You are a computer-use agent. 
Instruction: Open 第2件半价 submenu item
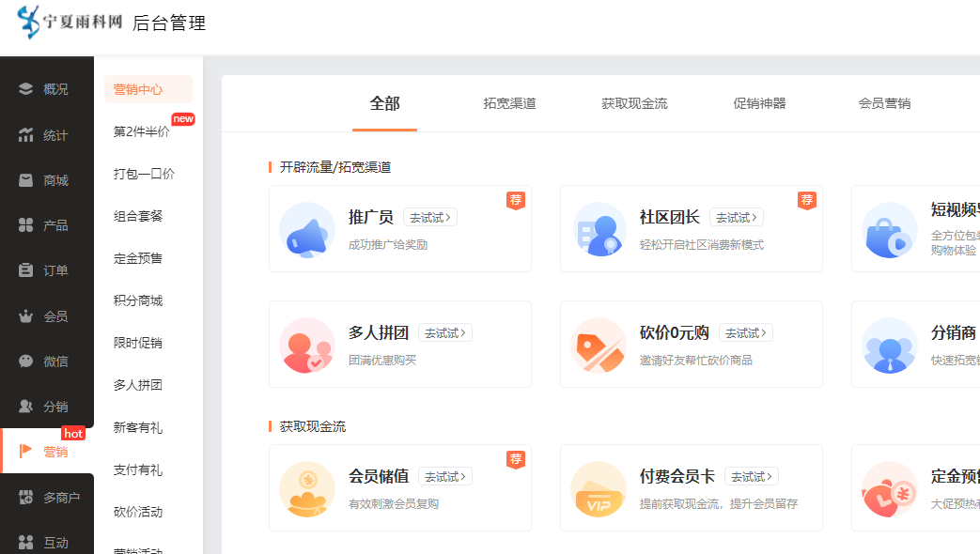point(141,131)
